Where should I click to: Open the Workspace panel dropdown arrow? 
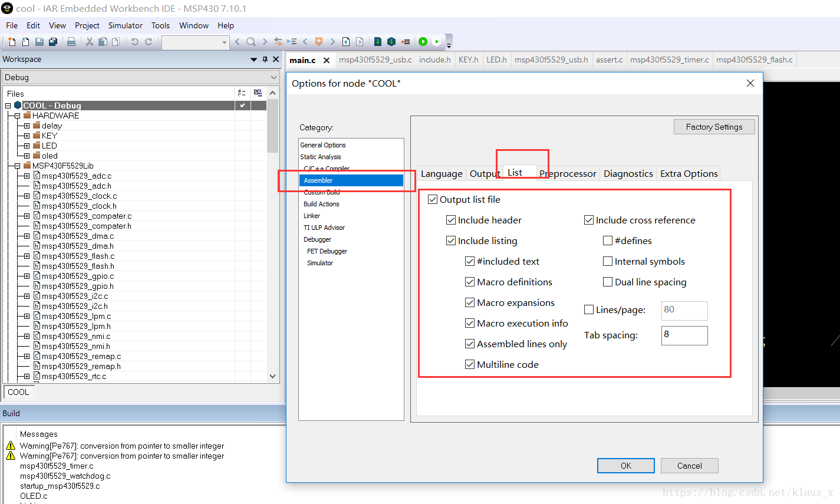tap(254, 60)
